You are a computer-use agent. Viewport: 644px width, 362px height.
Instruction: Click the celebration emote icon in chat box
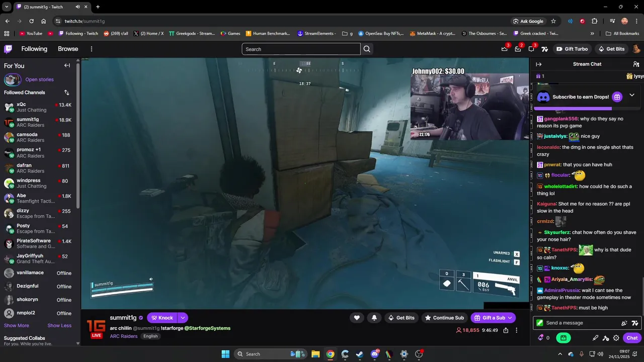coord(624,323)
